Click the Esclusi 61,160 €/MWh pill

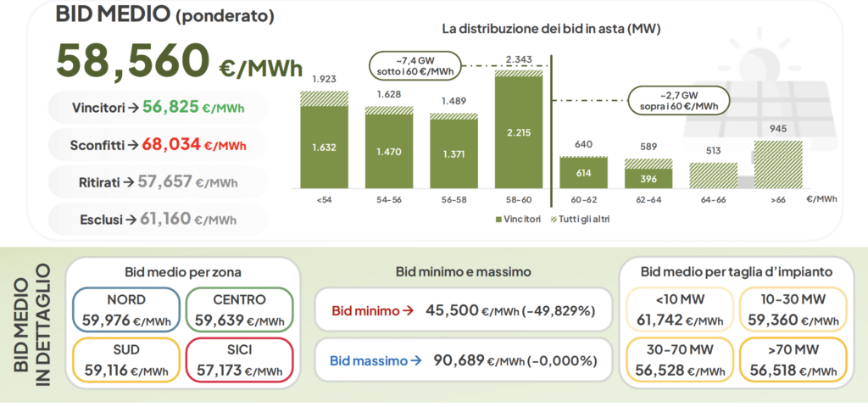pyautogui.click(x=156, y=219)
